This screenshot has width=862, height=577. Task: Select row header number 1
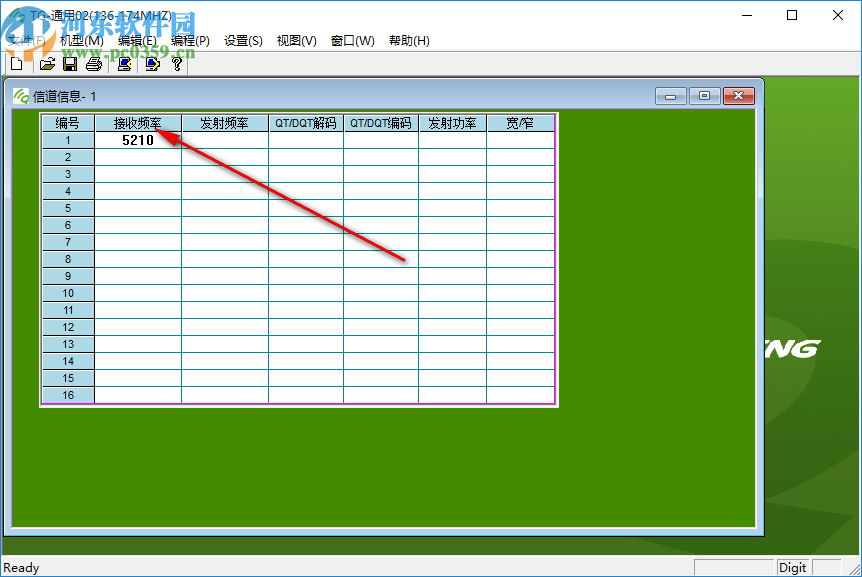tap(68, 140)
